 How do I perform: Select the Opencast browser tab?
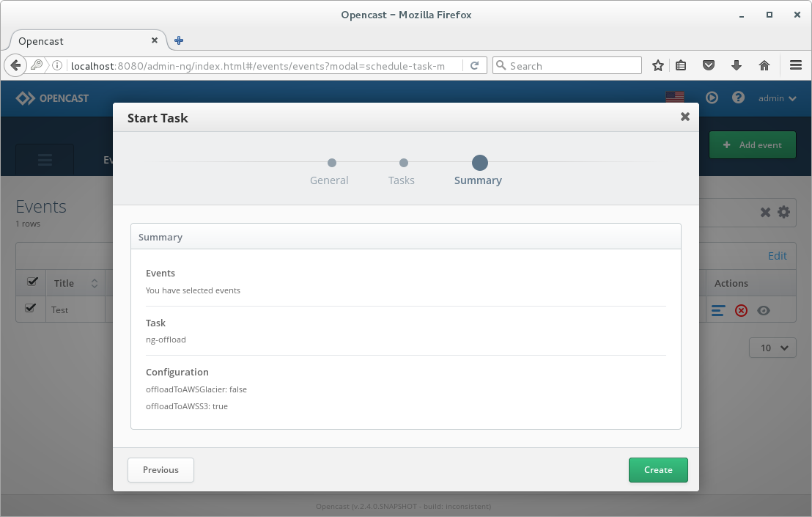88,41
